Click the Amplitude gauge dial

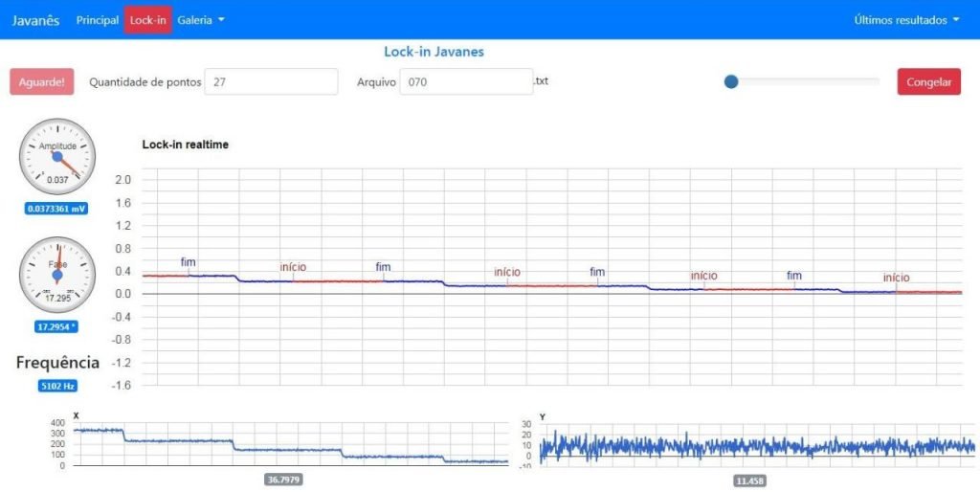coord(57,156)
